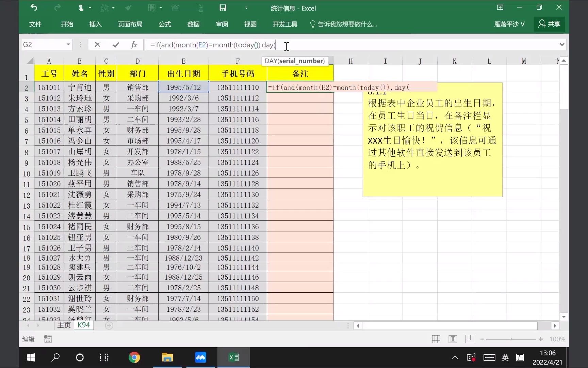Click inside the formula bar text
588x368 pixels.
213,45
